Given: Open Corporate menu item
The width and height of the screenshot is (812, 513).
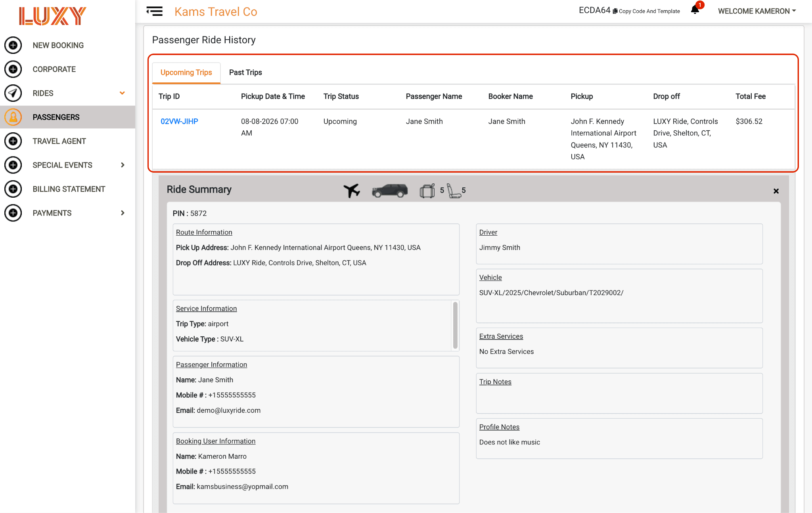Looking at the screenshot, I should pos(54,69).
